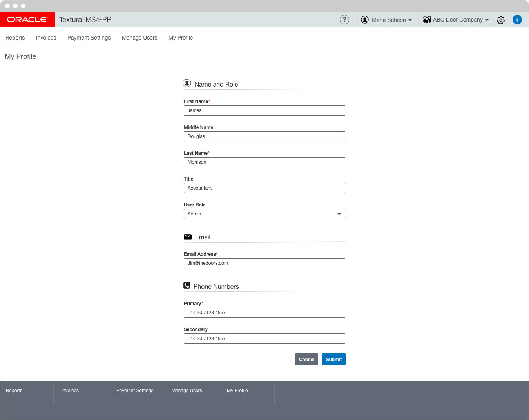Click the Phone Numbers section heading
This screenshot has width=529, height=420.
(216, 286)
